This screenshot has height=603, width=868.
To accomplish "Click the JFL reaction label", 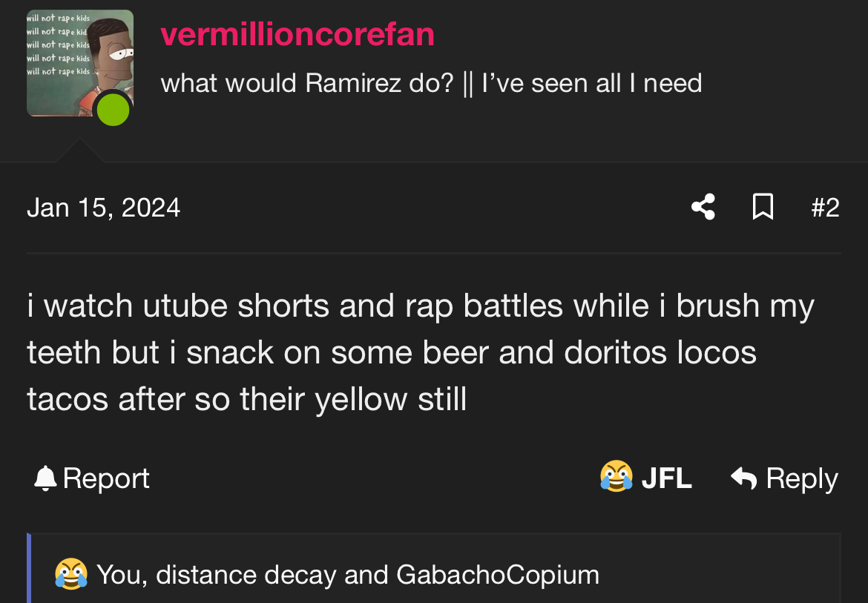I will click(x=666, y=478).
